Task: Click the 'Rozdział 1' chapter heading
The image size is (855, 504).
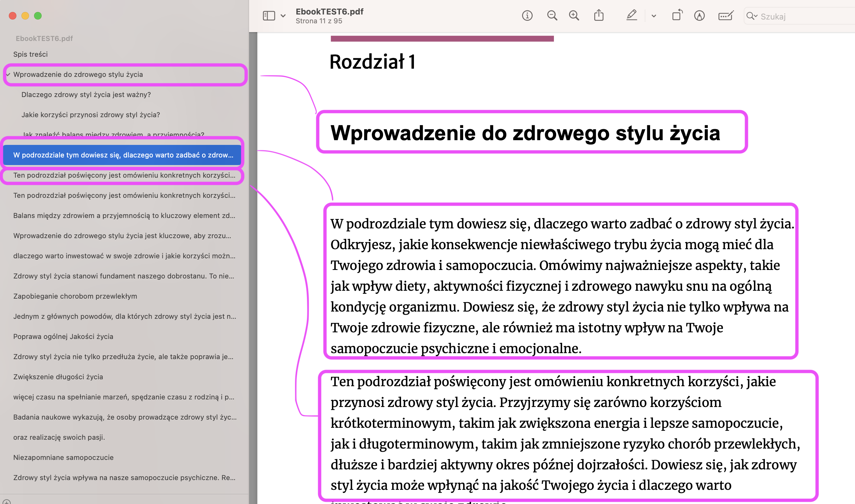Action: click(x=372, y=62)
